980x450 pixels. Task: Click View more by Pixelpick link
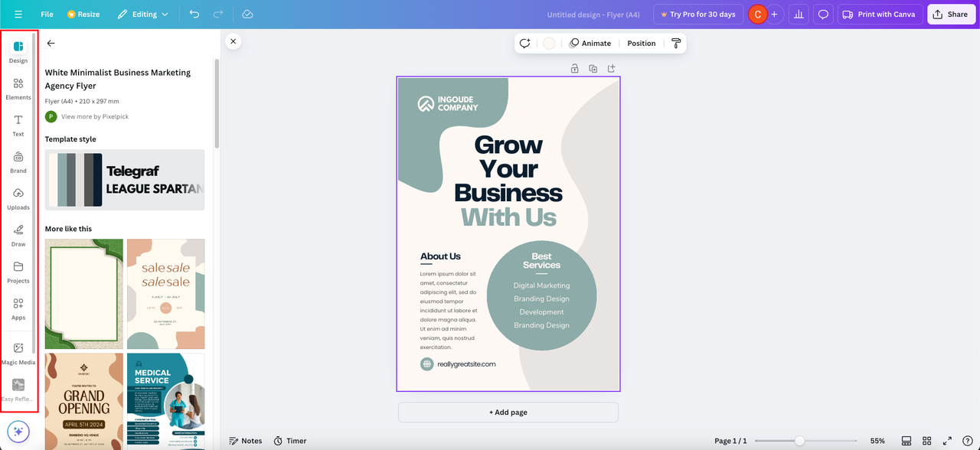(x=95, y=116)
